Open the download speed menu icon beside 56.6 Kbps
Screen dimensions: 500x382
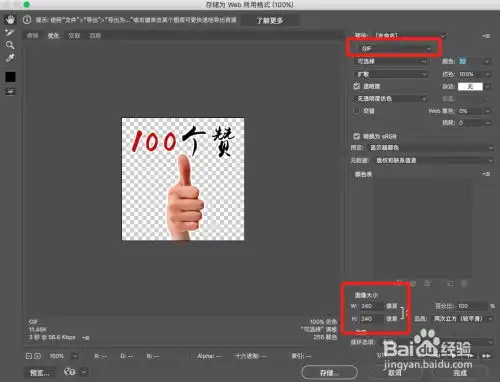(86, 338)
